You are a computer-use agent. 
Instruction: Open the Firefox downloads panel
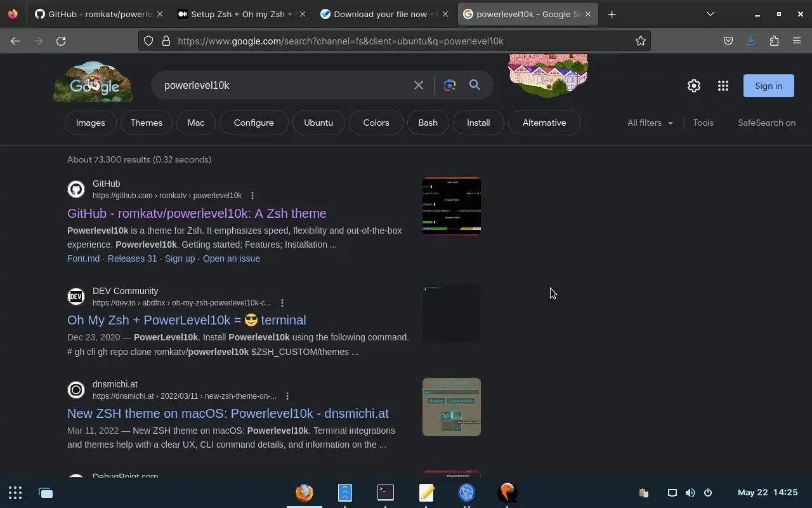pos(751,41)
